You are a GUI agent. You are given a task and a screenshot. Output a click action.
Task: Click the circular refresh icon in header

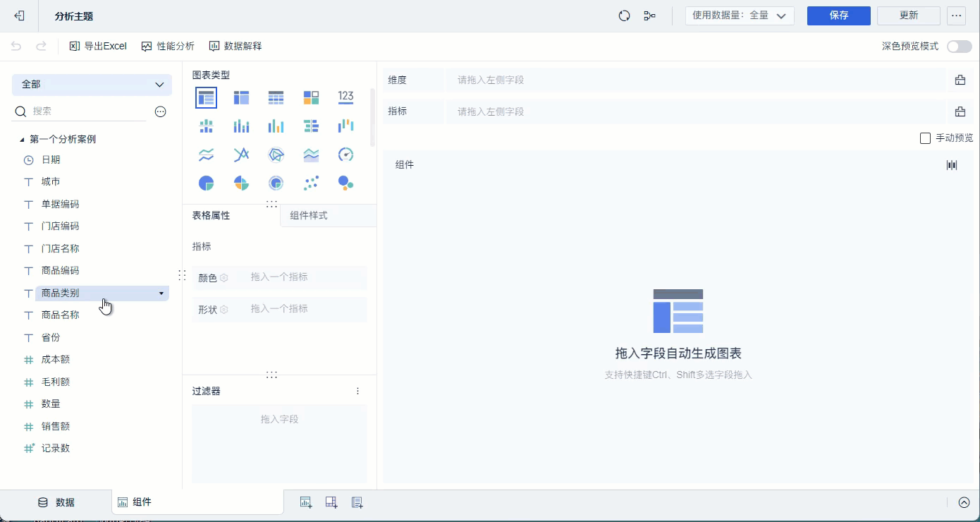click(x=624, y=16)
